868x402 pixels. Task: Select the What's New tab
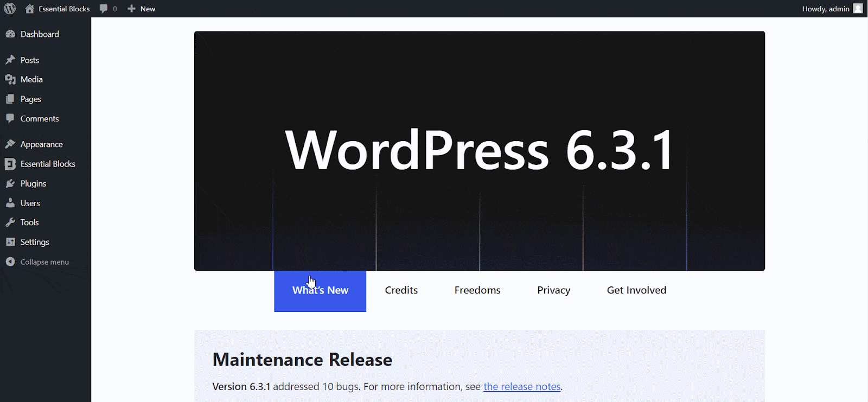coord(320,291)
